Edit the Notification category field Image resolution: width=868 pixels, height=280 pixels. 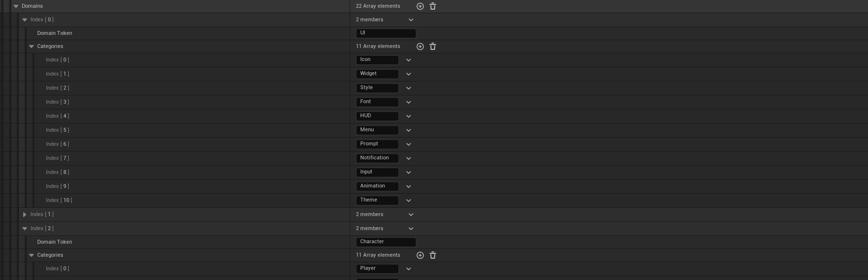pos(377,158)
